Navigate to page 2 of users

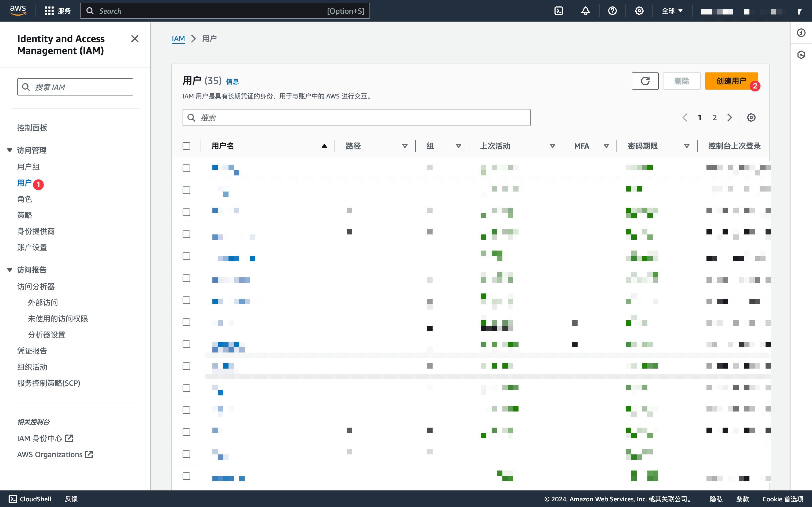pyautogui.click(x=714, y=117)
